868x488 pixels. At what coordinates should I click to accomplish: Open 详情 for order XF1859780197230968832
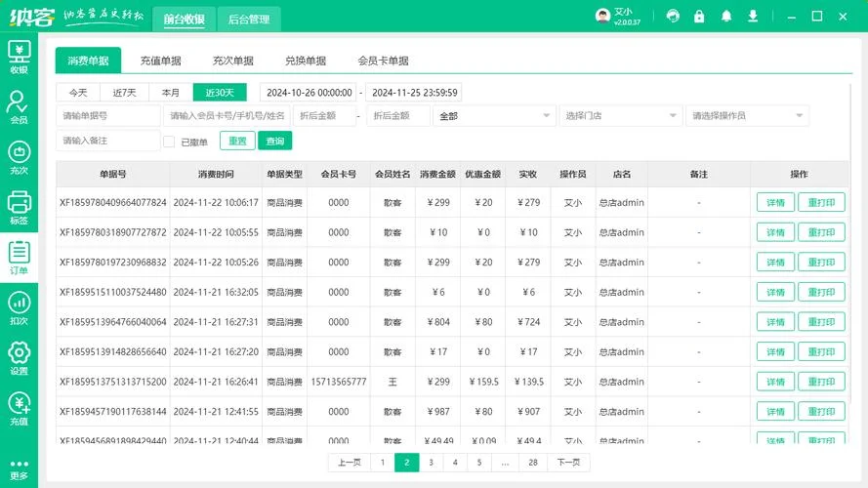(x=775, y=263)
